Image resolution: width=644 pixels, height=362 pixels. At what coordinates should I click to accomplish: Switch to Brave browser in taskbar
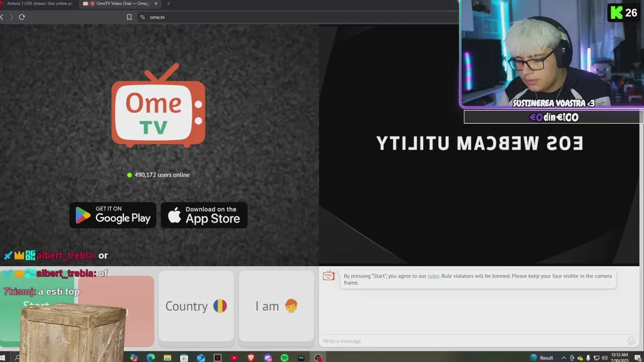(x=251, y=358)
